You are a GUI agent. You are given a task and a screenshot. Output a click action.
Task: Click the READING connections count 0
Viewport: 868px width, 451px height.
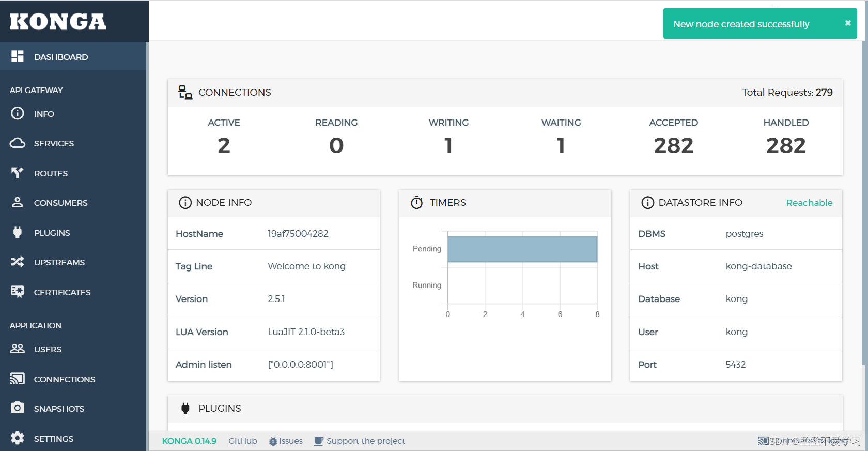336,145
